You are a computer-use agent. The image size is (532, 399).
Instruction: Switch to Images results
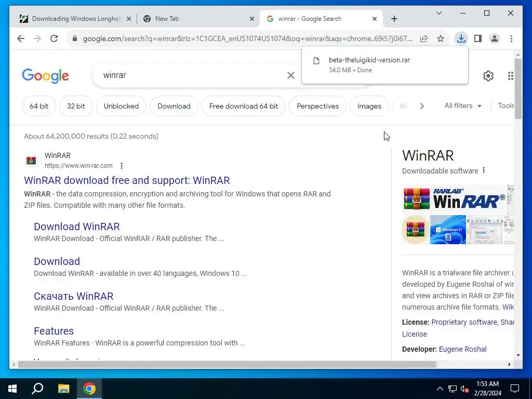369,106
